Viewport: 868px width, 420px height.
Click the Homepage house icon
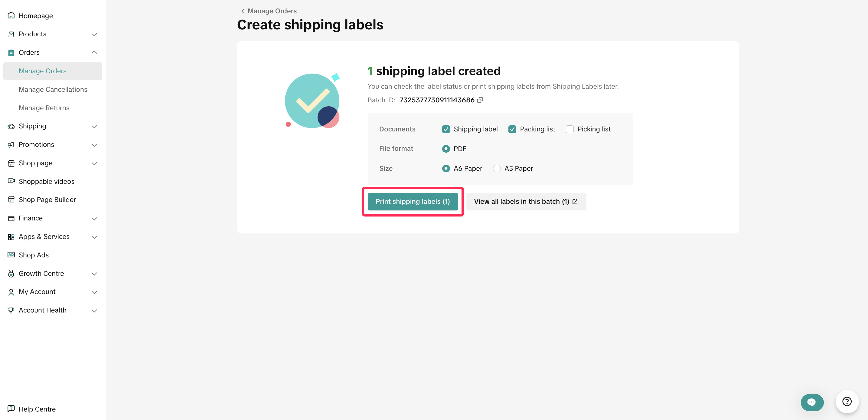[11, 15]
